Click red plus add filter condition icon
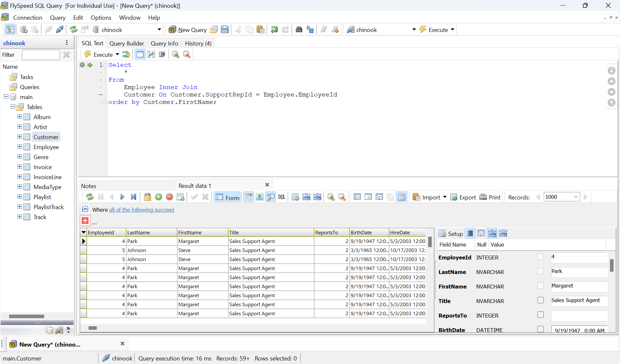 pyautogui.click(x=85, y=221)
